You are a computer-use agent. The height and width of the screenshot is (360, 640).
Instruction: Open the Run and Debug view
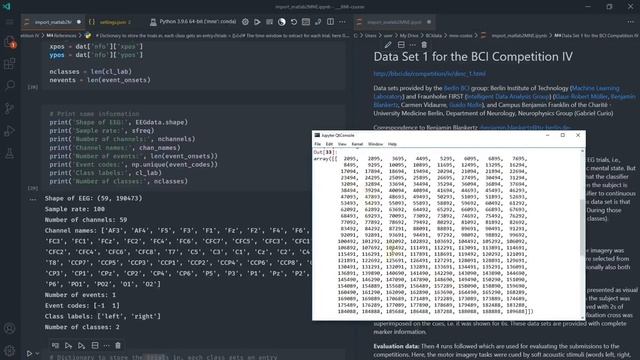coord(9,131)
